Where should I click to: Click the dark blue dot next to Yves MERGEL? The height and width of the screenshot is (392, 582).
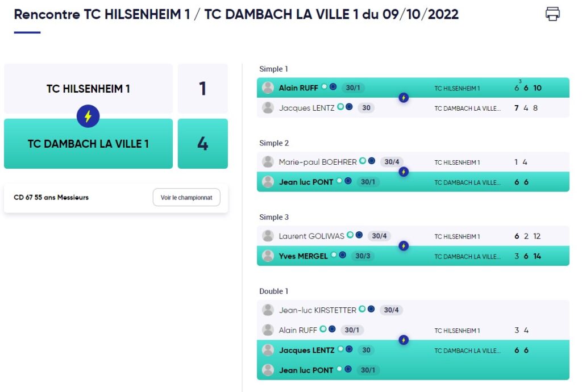pos(343,255)
